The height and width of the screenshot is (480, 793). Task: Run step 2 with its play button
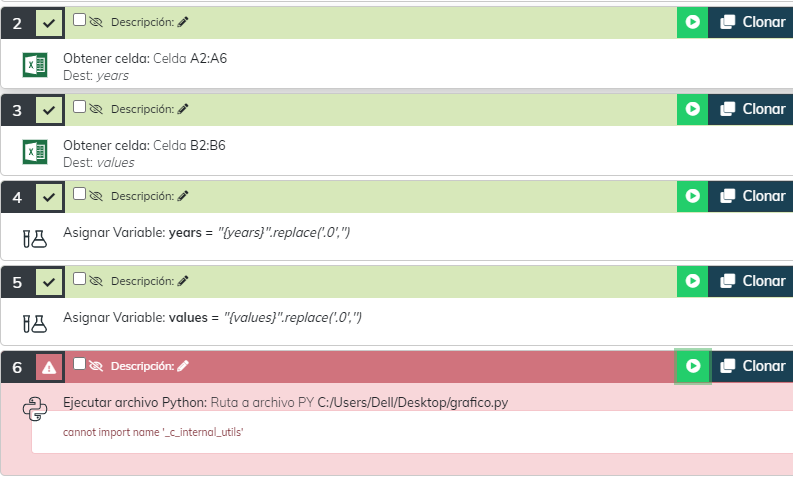[x=691, y=23]
